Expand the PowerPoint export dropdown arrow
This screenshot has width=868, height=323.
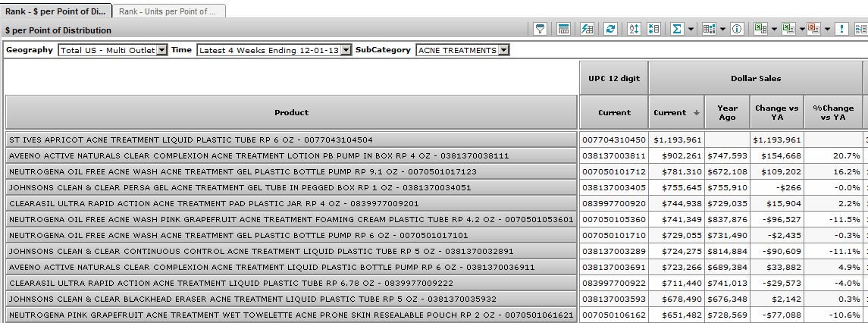point(827,29)
